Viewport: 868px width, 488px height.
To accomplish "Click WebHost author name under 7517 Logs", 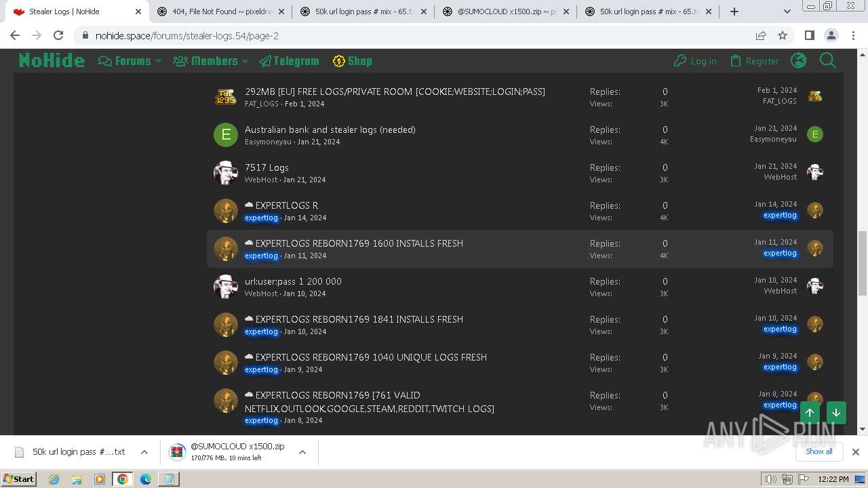I will (x=261, y=180).
